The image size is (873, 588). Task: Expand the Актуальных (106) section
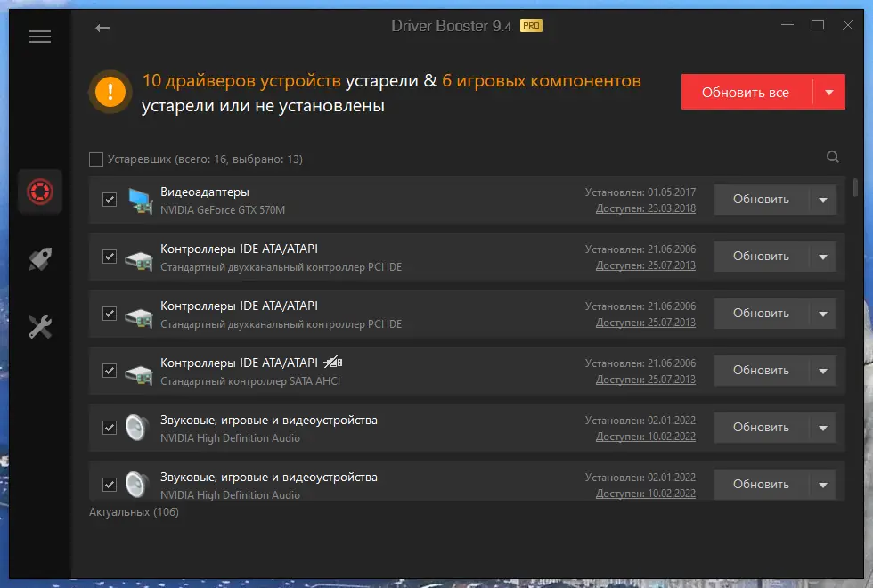click(134, 511)
